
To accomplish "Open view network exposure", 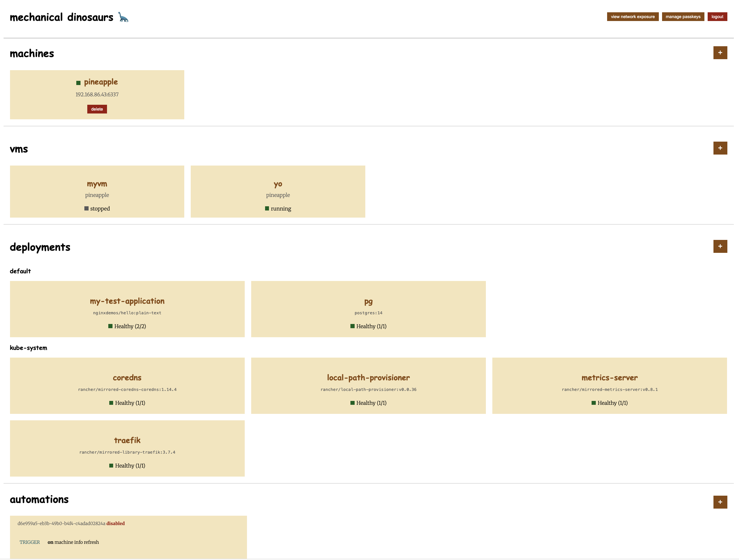I will (632, 17).
